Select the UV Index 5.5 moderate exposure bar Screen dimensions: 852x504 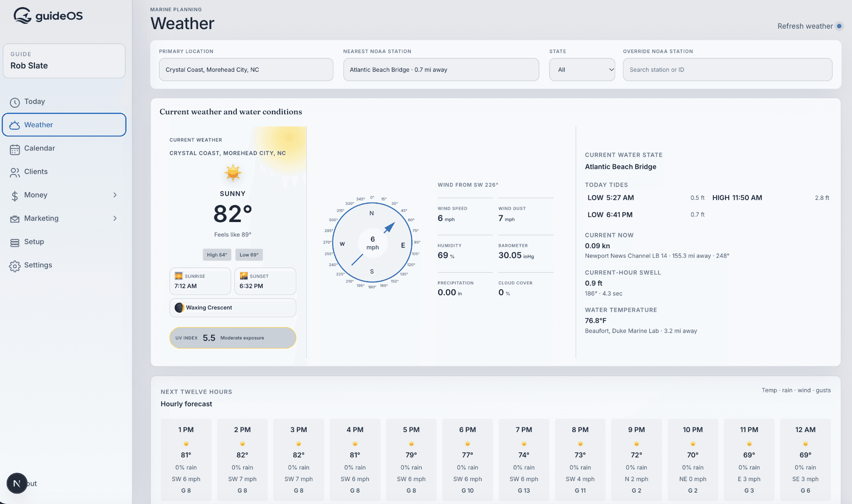[x=233, y=338]
